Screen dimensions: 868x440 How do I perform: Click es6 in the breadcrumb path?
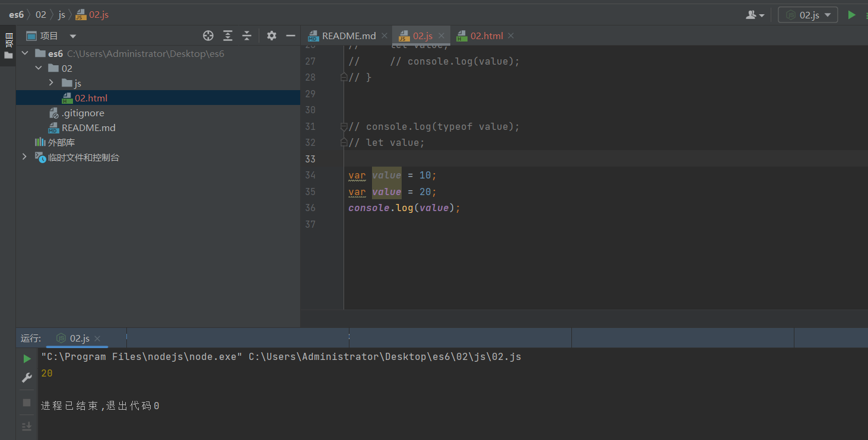16,15
